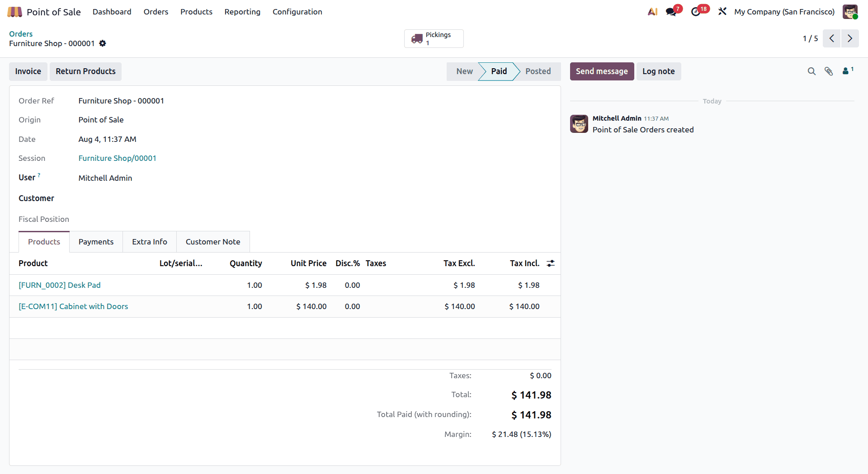Click the Return Products button
The width and height of the screenshot is (868, 474).
85,71
